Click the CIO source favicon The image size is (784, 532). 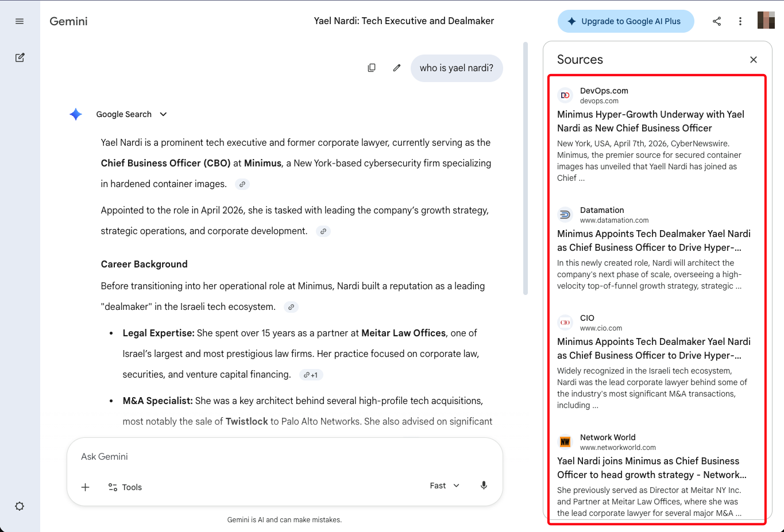click(565, 323)
